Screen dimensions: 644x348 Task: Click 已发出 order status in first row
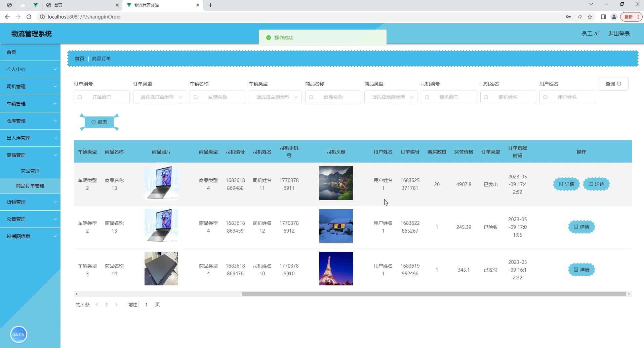(x=491, y=184)
